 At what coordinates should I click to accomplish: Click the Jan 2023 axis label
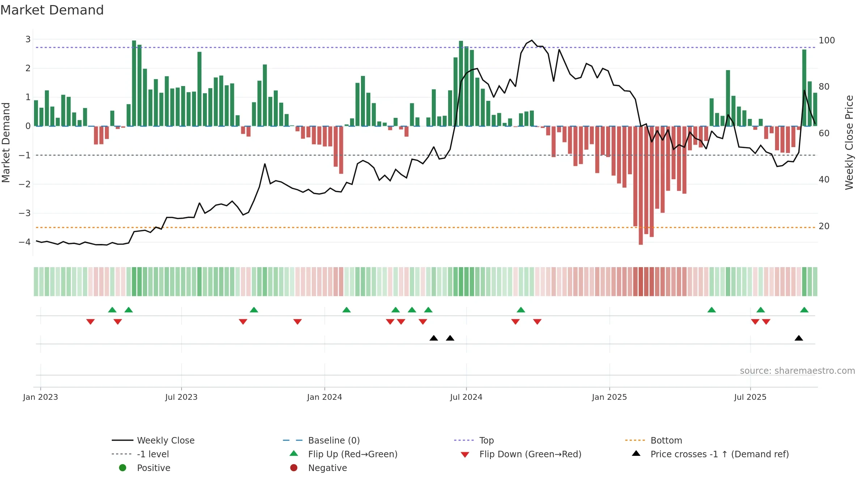[41, 397]
